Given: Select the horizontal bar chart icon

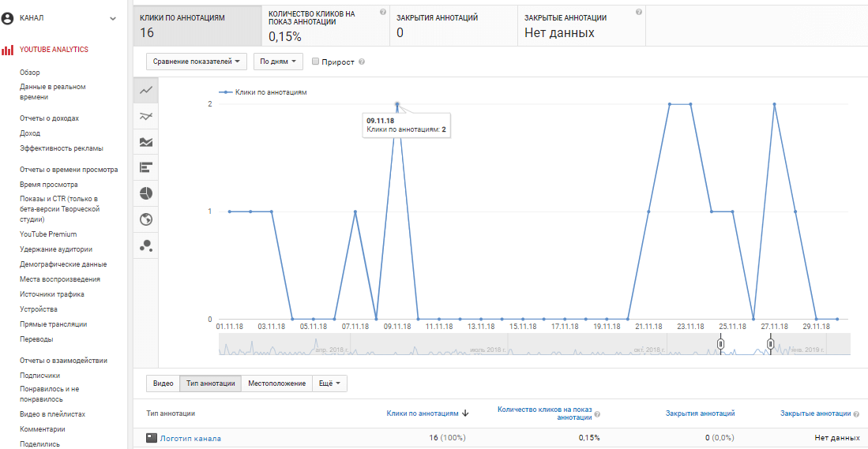Looking at the screenshot, I should [146, 167].
